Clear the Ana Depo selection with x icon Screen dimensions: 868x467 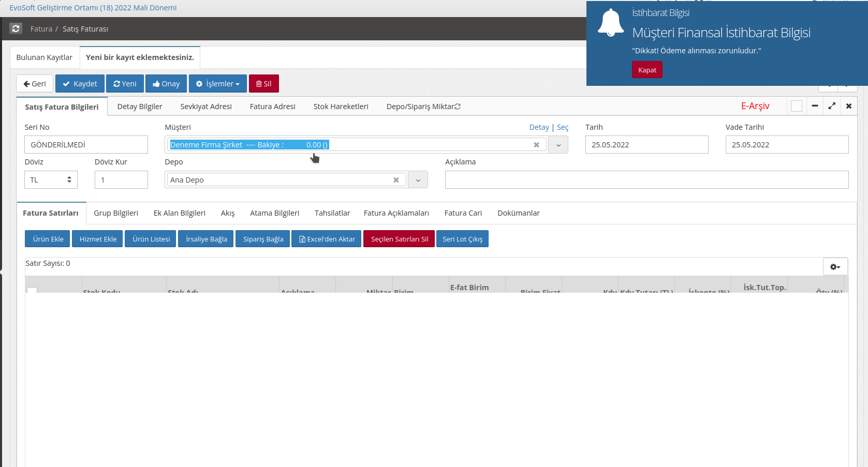point(396,180)
